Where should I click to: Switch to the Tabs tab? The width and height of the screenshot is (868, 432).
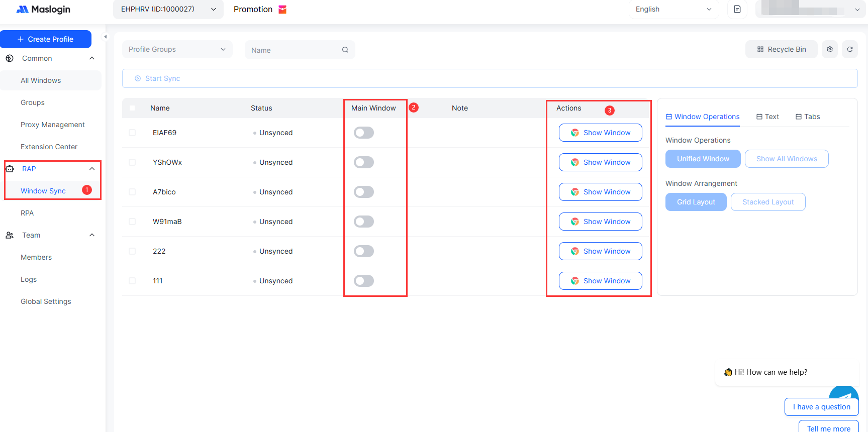tap(808, 117)
